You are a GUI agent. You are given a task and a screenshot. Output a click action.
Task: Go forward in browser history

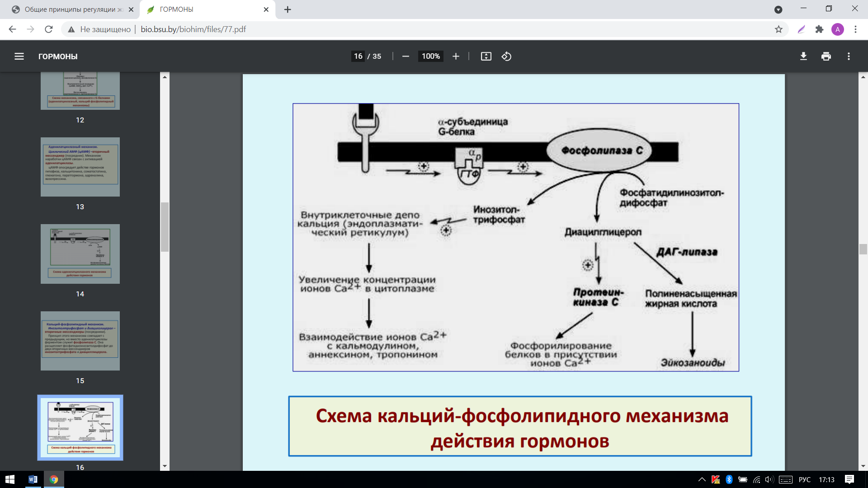click(30, 29)
